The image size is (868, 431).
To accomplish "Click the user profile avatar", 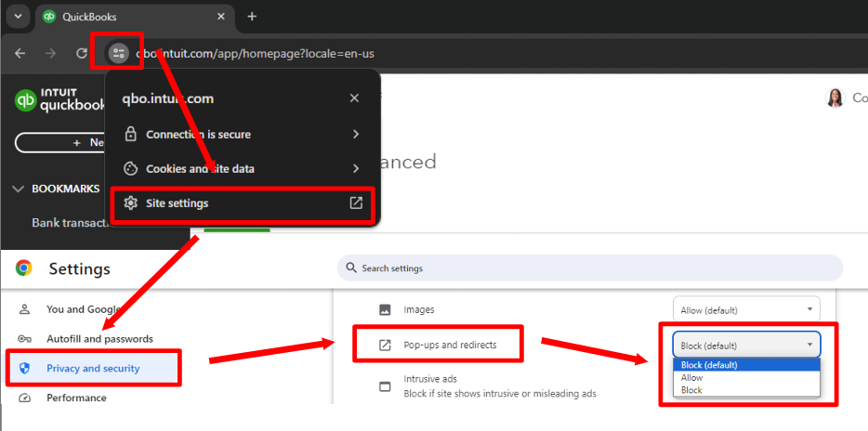I will point(836,98).
